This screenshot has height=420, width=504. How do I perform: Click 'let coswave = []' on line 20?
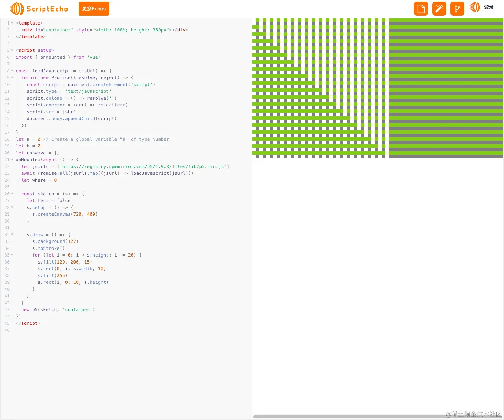37,153
